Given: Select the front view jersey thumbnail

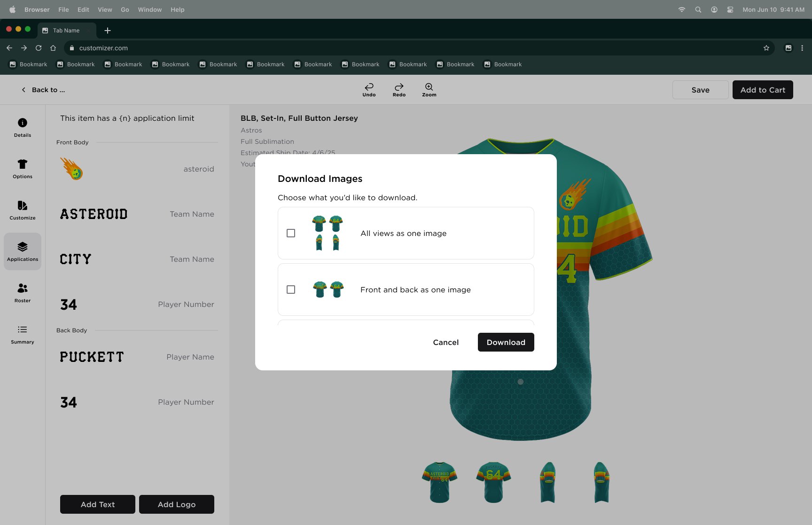Looking at the screenshot, I should click(x=440, y=482).
